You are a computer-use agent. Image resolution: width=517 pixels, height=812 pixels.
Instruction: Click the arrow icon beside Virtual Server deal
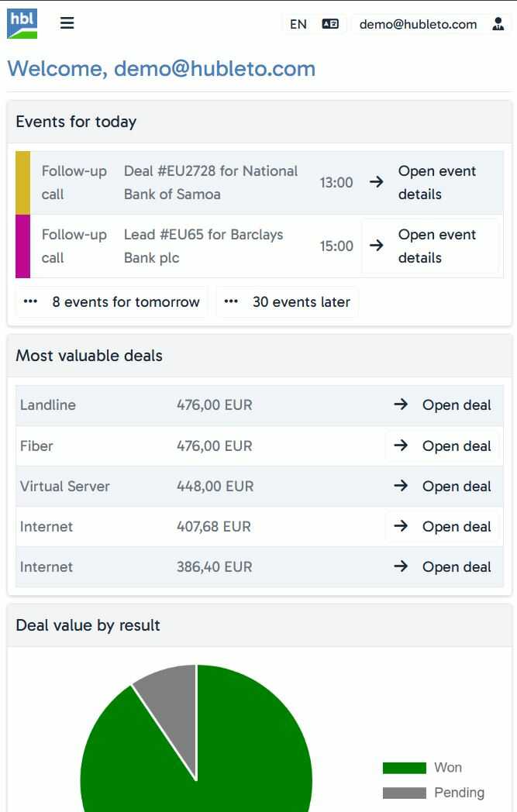pyautogui.click(x=401, y=486)
